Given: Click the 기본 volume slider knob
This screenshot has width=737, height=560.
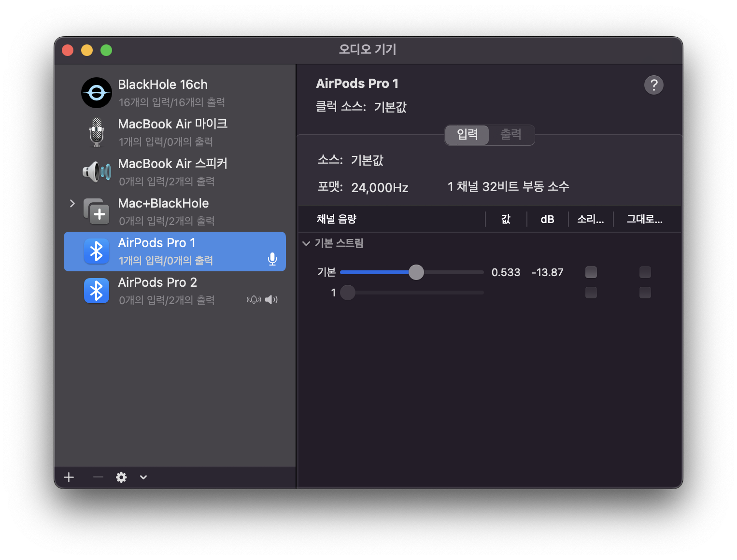Looking at the screenshot, I should 416,272.
